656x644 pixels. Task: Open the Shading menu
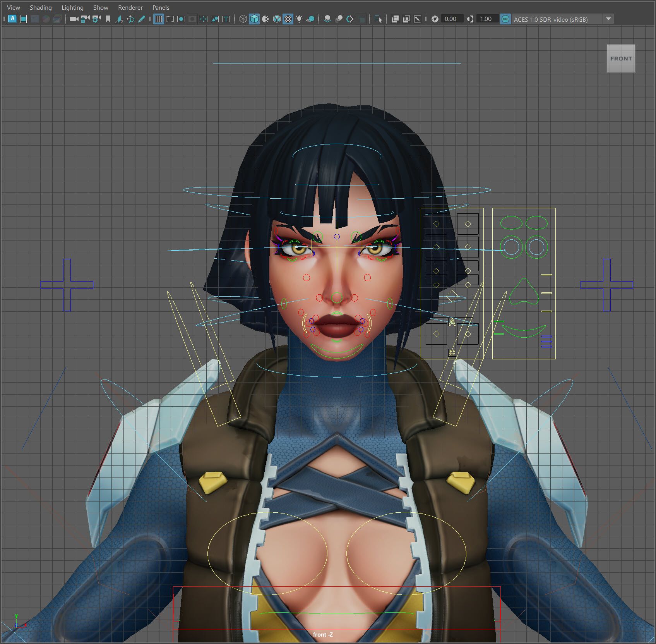click(41, 7)
